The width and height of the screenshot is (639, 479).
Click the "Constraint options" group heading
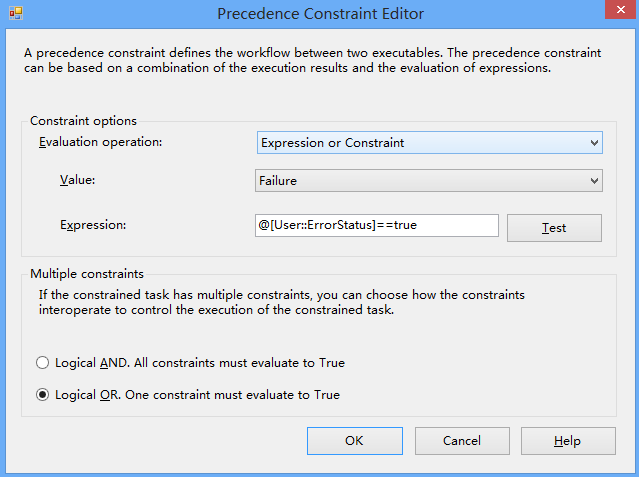[x=84, y=121]
